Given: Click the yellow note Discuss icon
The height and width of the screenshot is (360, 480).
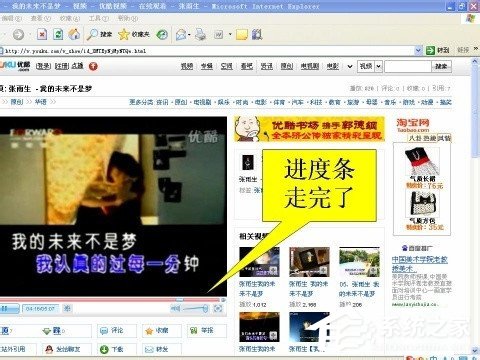Looking at the screenshot, I should (242, 34).
